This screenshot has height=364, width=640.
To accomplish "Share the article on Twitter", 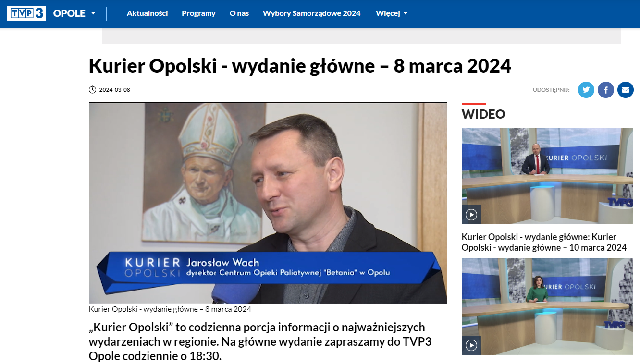I will 586,90.
